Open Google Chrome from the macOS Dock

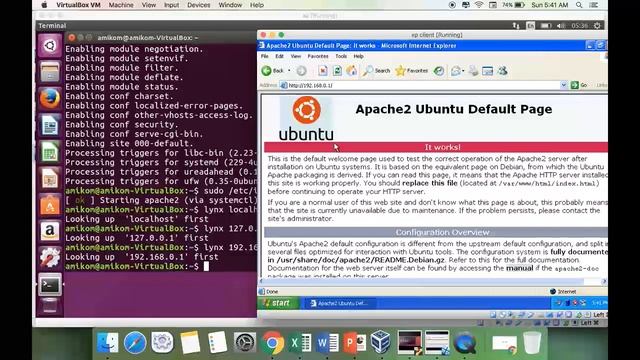[273, 342]
